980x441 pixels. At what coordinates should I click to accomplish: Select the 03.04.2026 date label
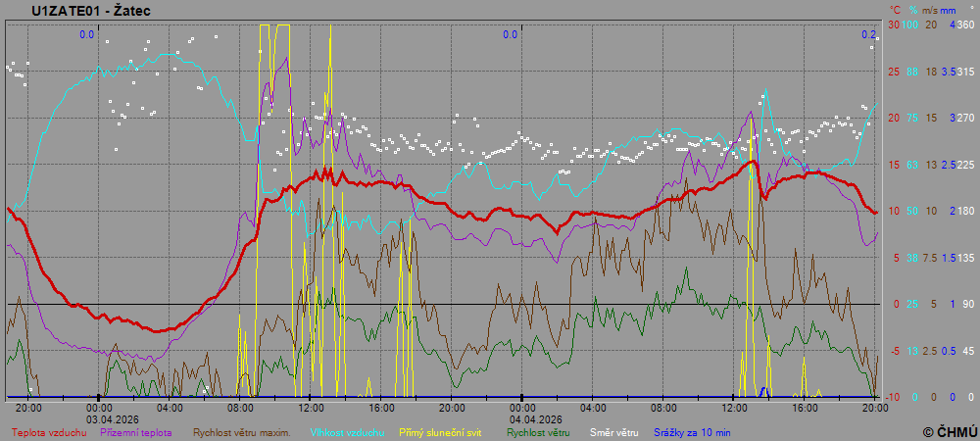point(113,416)
